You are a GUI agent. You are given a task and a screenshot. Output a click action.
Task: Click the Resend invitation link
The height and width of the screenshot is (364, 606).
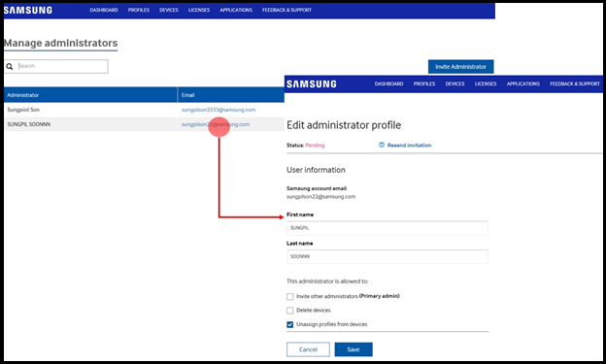point(409,146)
